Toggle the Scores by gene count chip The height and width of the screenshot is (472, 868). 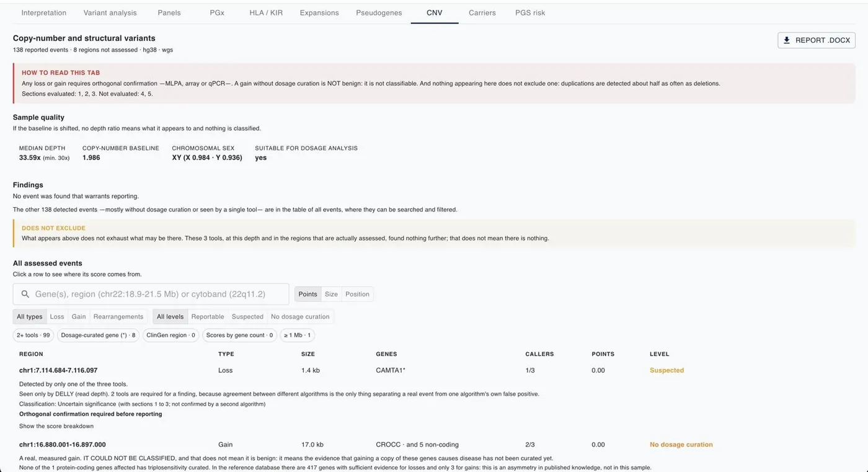point(239,335)
